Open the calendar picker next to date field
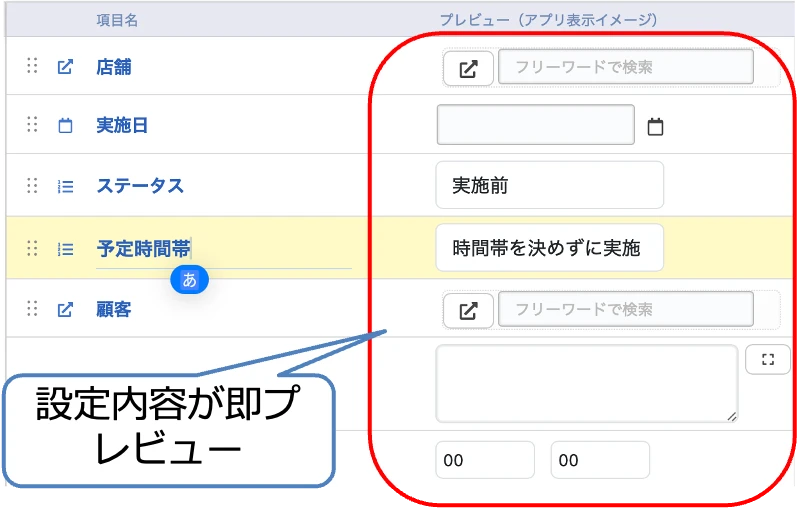 coord(655,127)
